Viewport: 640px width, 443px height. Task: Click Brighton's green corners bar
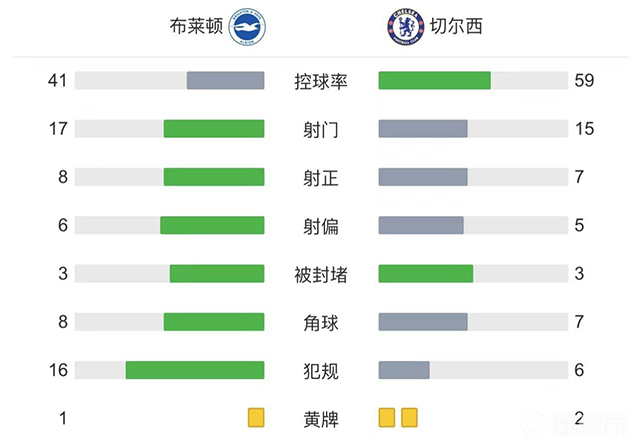(214, 322)
